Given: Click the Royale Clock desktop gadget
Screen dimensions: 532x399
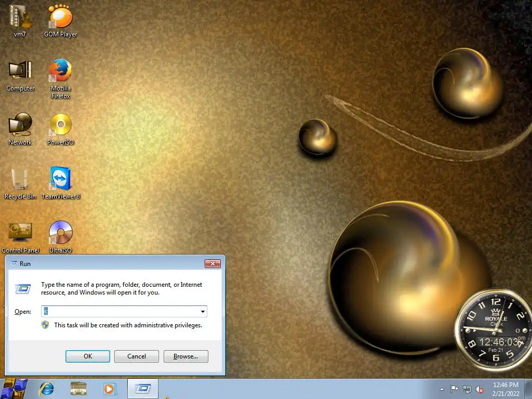Looking at the screenshot, I should pos(494,330).
